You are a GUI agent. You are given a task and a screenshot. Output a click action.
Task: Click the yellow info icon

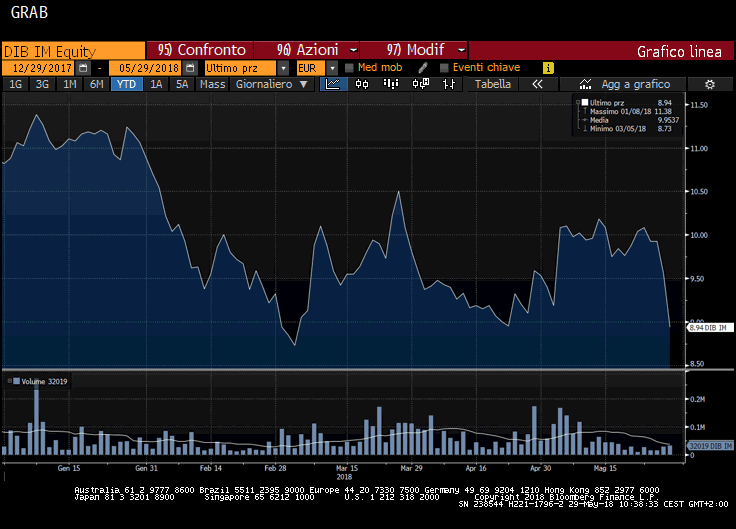point(548,67)
